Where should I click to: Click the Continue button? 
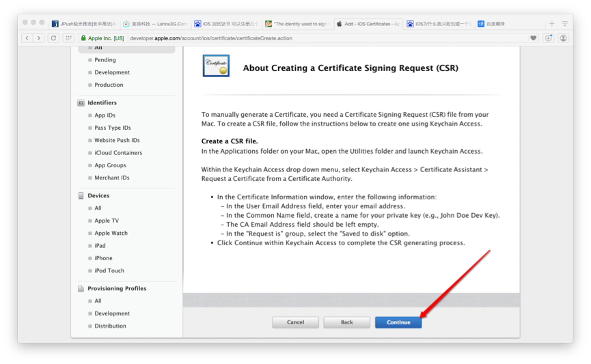pos(398,322)
